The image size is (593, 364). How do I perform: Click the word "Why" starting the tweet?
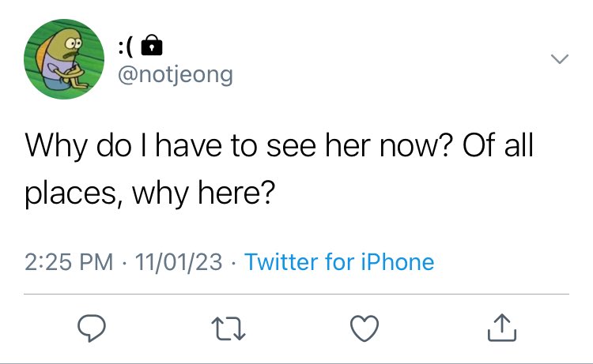coord(56,146)
